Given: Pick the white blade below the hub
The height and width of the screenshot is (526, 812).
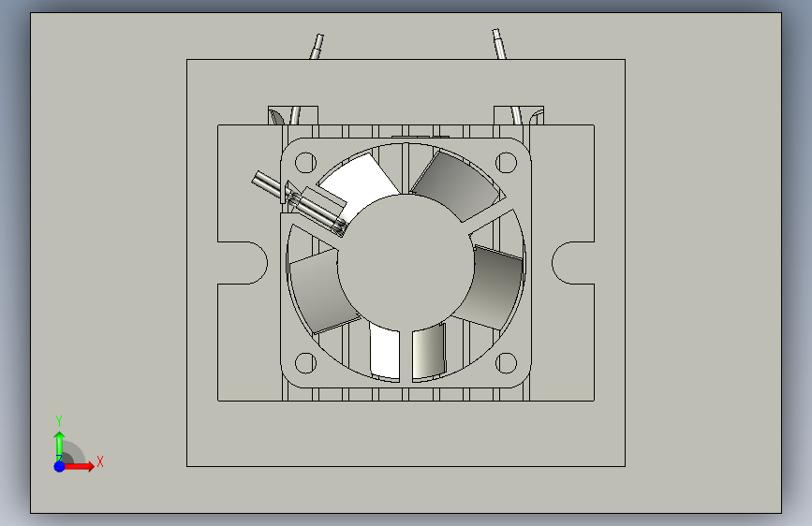Looking at the screenshot, I should pyautogui.click(x=385, y=352).
